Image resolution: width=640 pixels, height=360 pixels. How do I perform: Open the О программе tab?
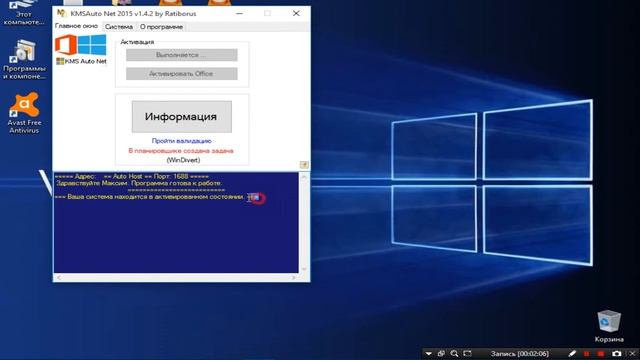tap(161, 27)
